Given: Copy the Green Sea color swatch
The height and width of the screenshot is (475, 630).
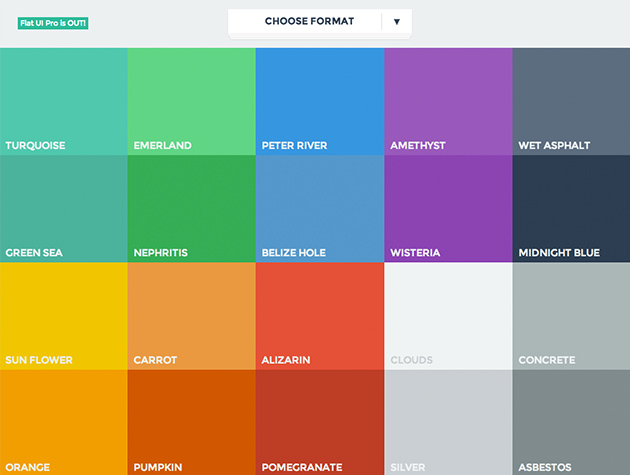Looking at the screenshot, I should click(64, 209).
